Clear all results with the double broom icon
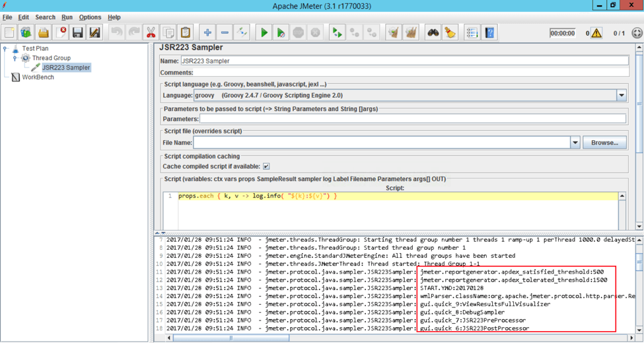Viewport: 644px width, 343px height. coord(411,32)
